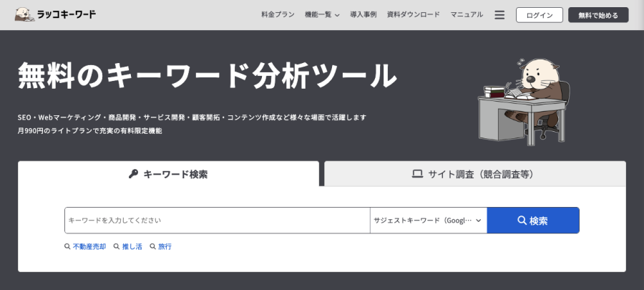Click the otter at desk illustration
Image resolution: width=644 pixels, height=290 pixels.
(524, 102)
